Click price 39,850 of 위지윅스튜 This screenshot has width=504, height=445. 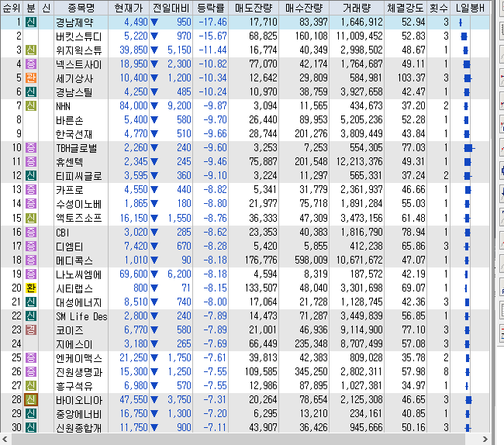click(x=133, y=50)
